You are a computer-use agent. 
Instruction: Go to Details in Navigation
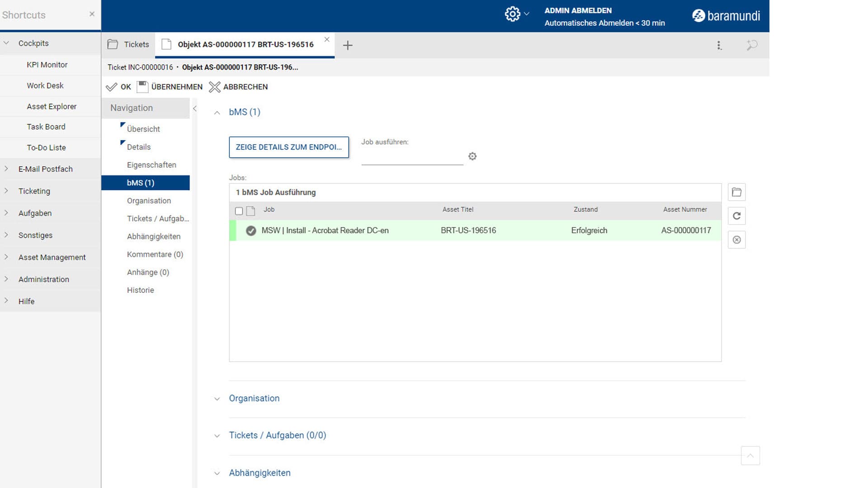pyautogui.click(x=138, y=147)
